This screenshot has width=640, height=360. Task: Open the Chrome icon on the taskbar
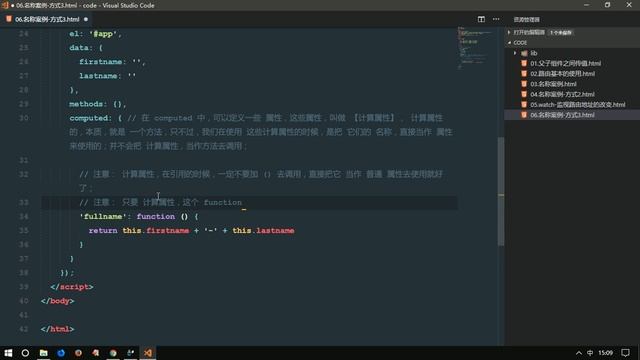point(113,353)
